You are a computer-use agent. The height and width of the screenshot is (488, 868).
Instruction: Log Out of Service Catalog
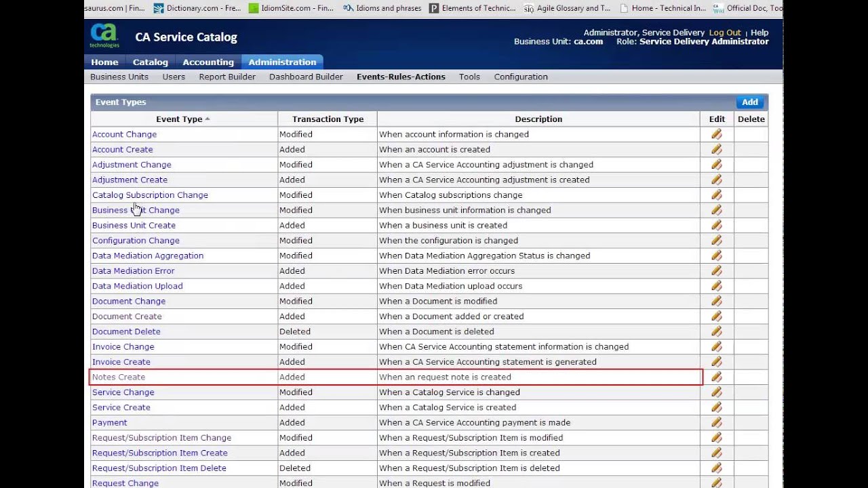[725, 33]
